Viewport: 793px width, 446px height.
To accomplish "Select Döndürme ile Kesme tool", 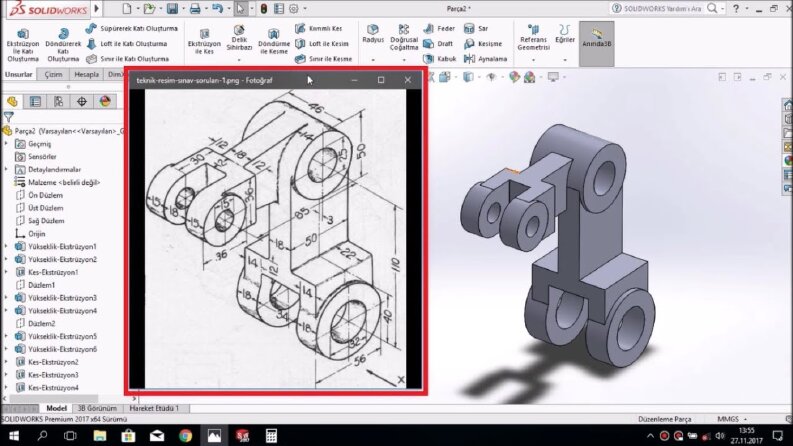I will click(274, 41).
